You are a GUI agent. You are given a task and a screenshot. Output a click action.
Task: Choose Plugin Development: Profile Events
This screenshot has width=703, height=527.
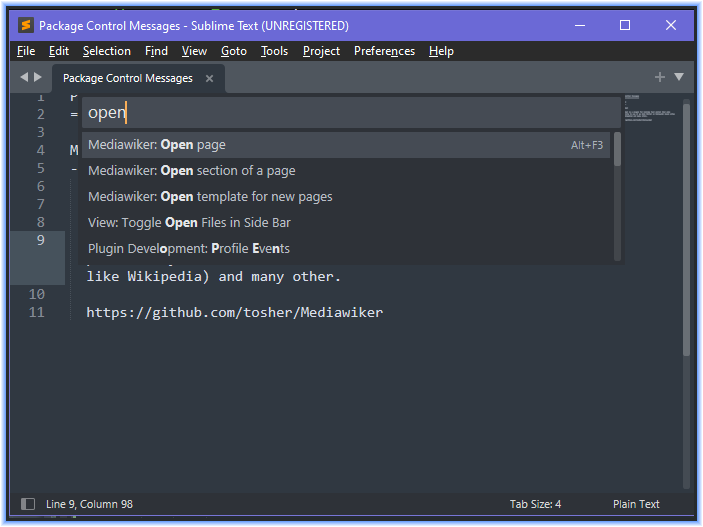coord(346,248)
